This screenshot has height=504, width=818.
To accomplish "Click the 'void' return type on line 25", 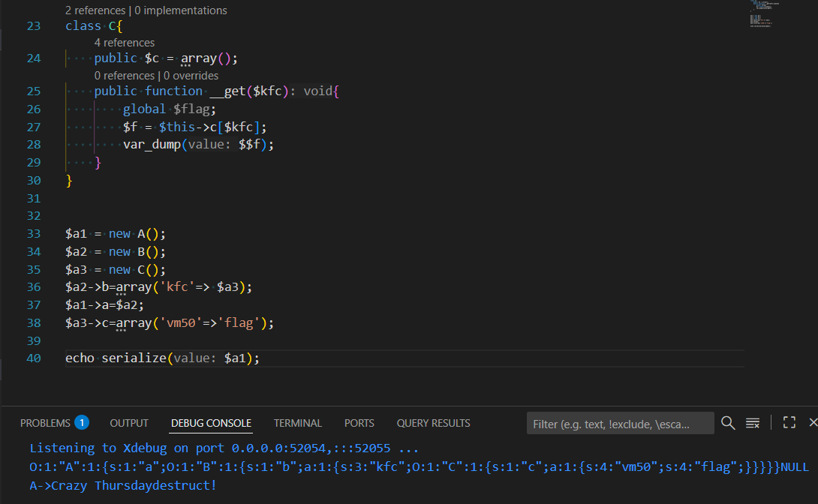I will click(x=317, y=91).
